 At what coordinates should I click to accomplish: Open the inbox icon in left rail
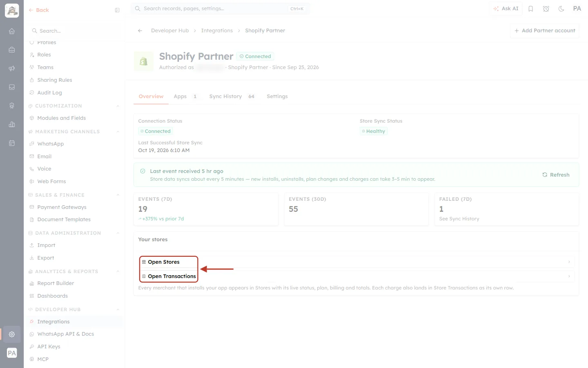tap(12, 87)
